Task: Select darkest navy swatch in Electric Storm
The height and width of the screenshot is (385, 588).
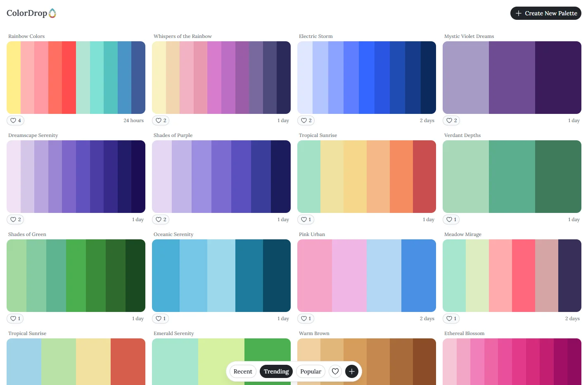Action: click(x=428, y=78)
